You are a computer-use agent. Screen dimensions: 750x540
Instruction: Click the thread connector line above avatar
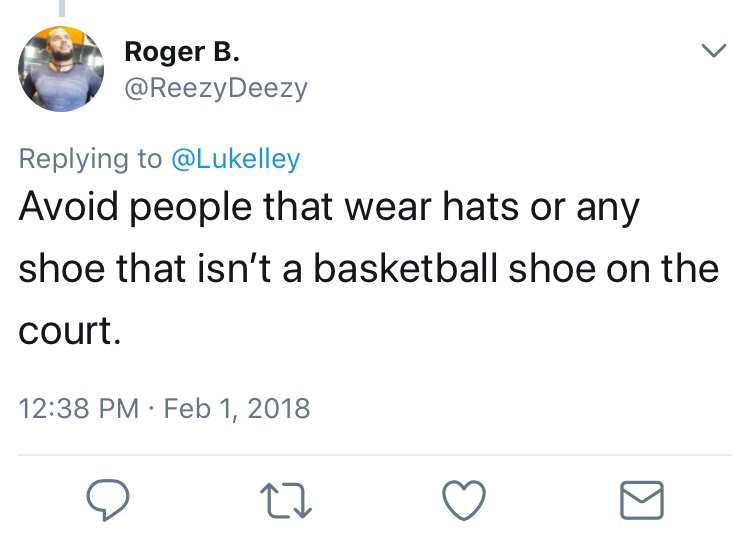(x=62, y=8)
